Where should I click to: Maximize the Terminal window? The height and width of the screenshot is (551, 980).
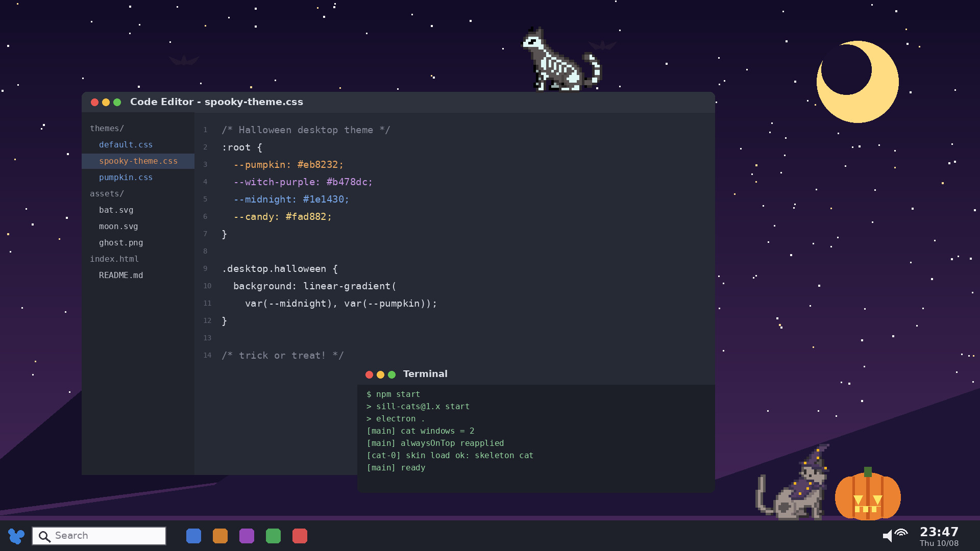391,374
